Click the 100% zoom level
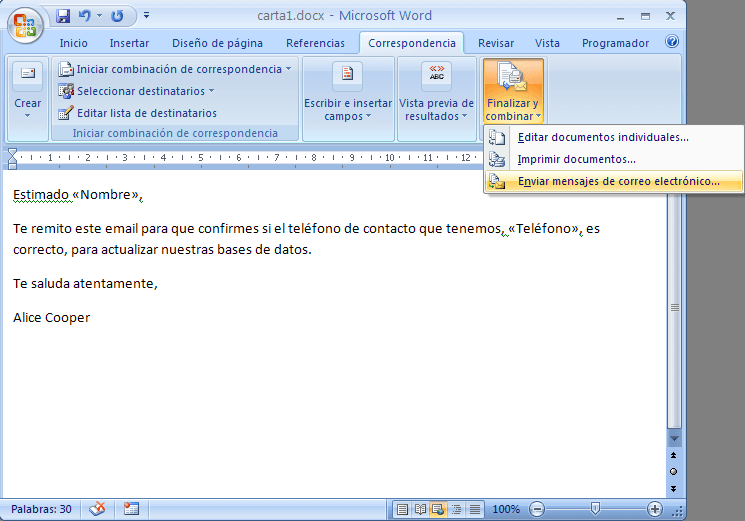Screen dimensions: 745x521 click(506, 510)
